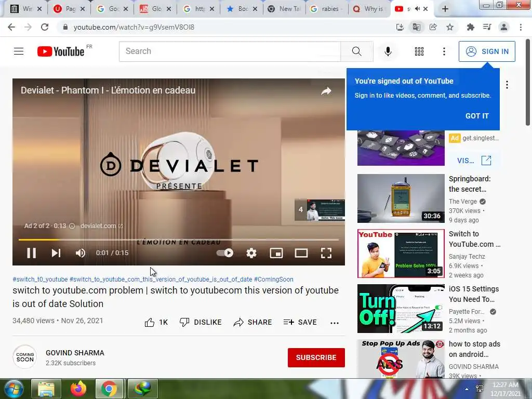The height and width of the screenshot is (399, 532).
Task: Launch Firefox from taskbar
Action: click(78, 389)
